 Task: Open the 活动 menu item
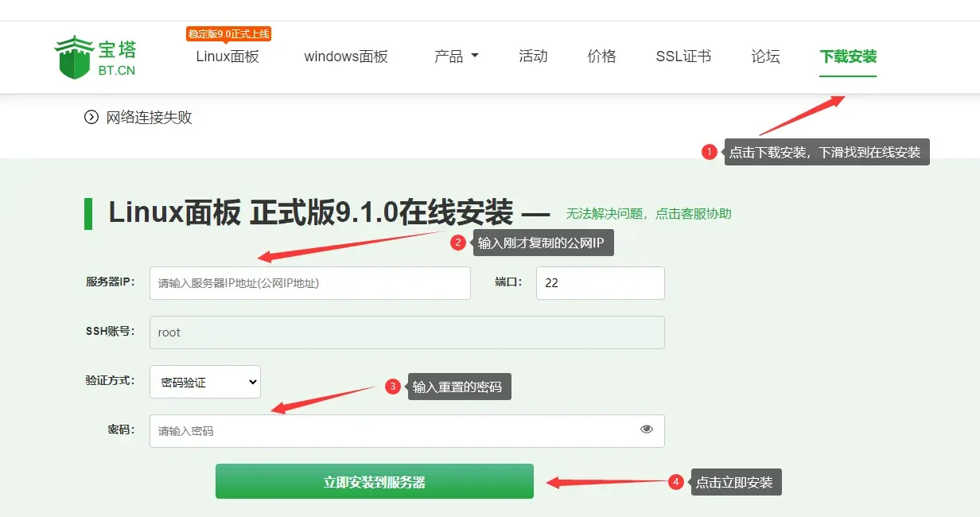coord(533,56)
